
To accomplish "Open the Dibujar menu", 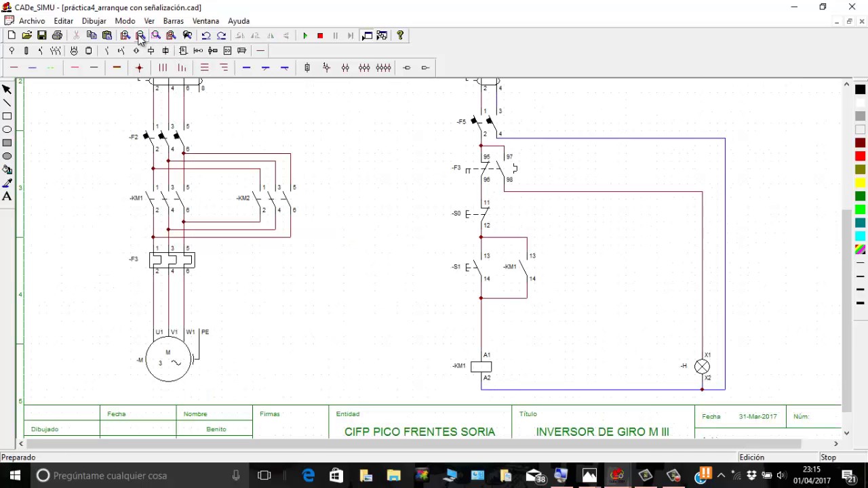I will pos(94,21).
